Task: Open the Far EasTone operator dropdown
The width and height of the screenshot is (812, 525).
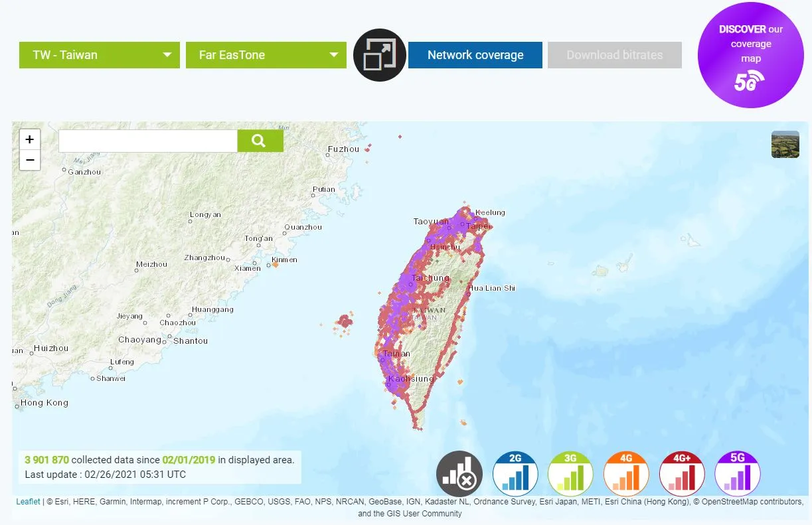Action: tap(266, 55)
